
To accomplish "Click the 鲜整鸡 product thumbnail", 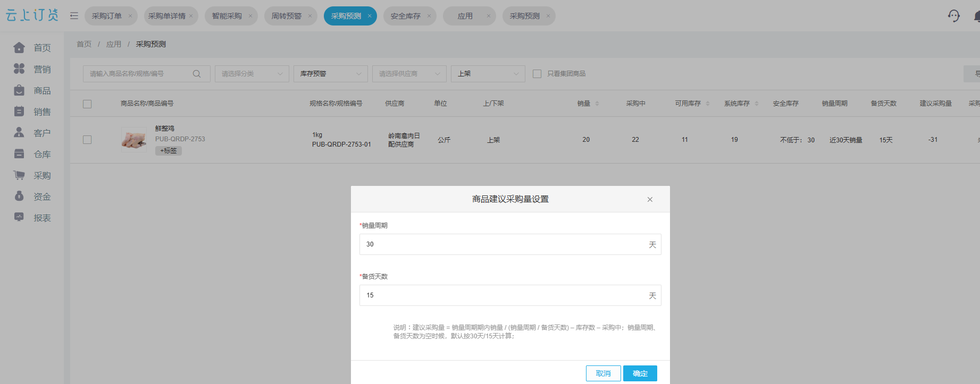I will point(134,140).
